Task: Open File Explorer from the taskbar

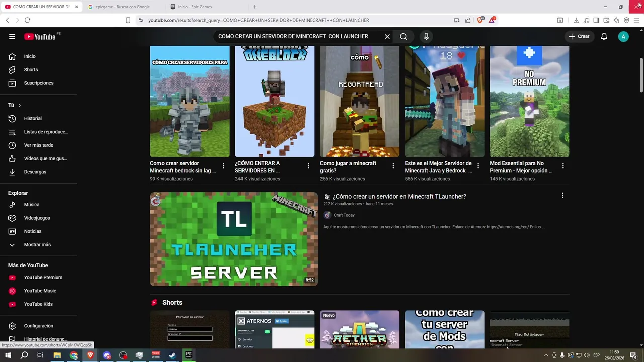Action: [57, 355]
